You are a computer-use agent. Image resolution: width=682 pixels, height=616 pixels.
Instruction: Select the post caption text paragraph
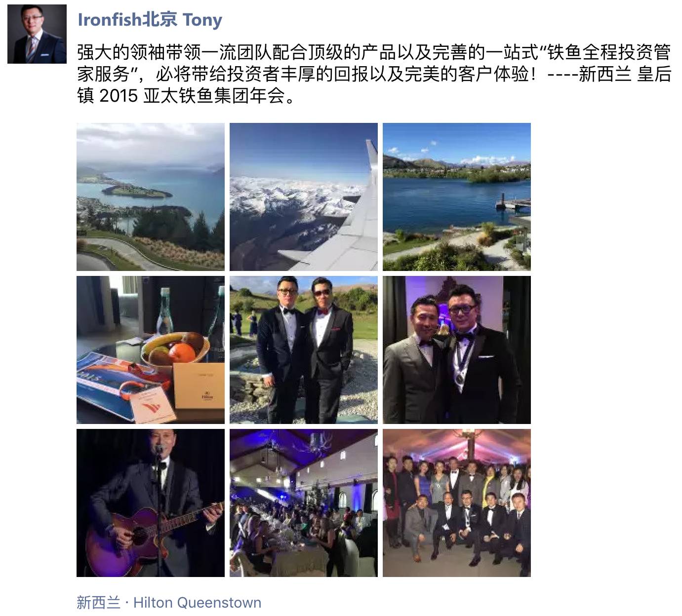click(x=374, y=74)
